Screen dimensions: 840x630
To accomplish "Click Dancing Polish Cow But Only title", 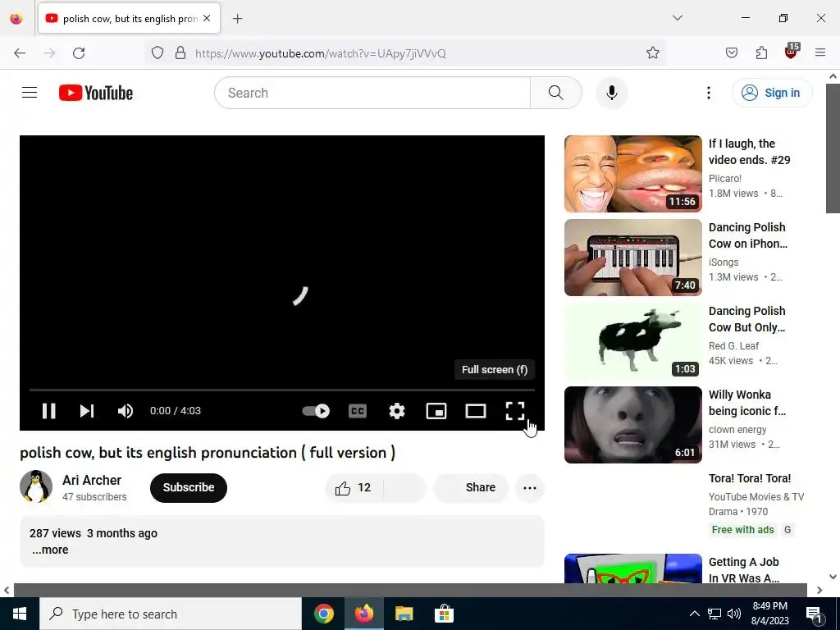I will tap(746, 319).
